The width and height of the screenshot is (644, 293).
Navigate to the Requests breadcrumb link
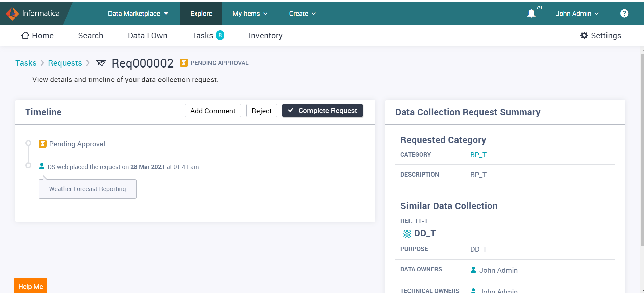[65, 63]
